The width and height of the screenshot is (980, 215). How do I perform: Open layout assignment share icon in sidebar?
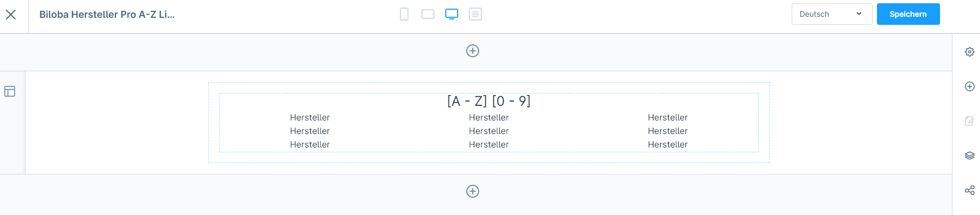pos(970,190)
